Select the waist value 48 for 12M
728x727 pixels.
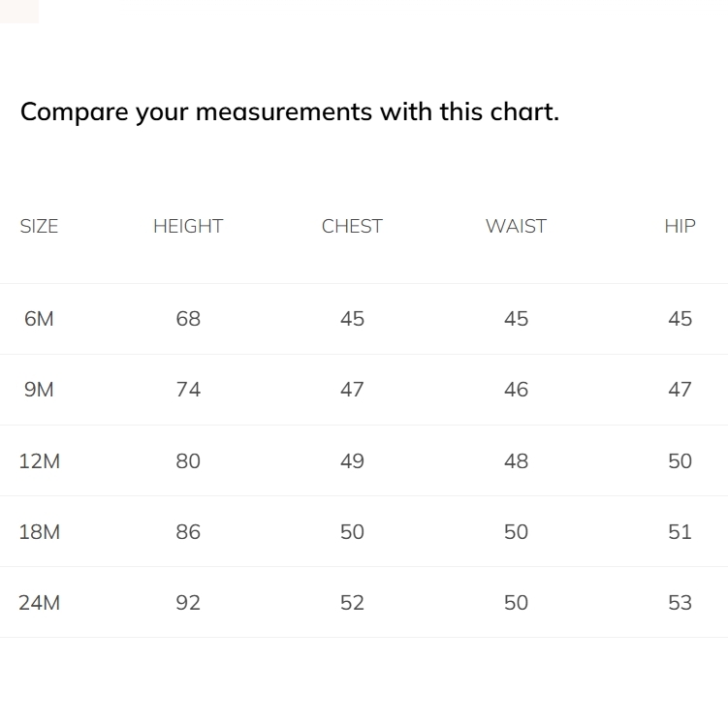[x=516, y=461]
